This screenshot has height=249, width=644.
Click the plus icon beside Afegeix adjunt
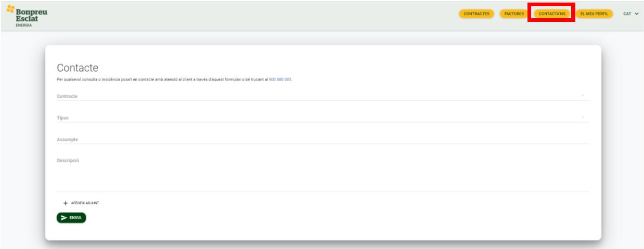(66, 203)
